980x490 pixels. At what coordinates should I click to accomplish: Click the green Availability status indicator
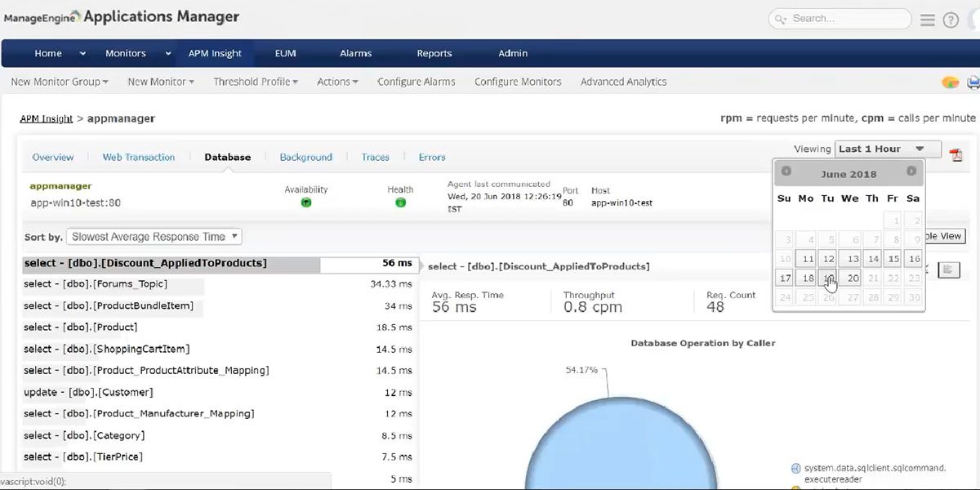pos(306,202)
